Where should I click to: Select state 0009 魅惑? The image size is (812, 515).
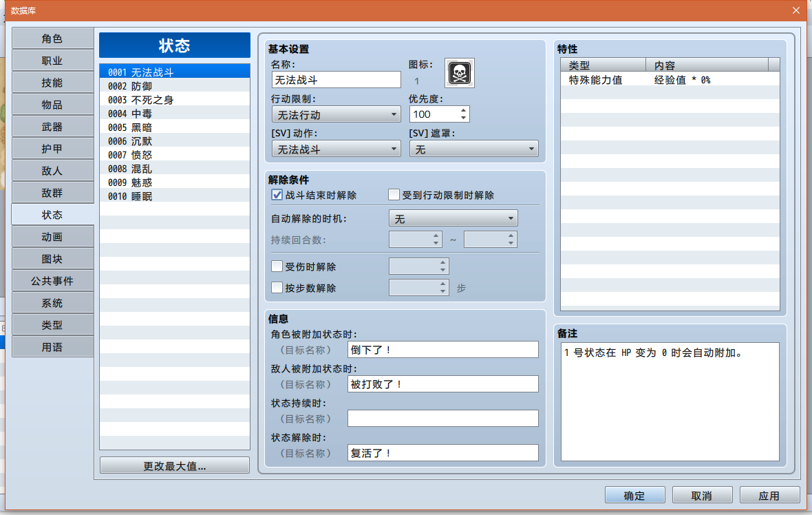(175, 182)
